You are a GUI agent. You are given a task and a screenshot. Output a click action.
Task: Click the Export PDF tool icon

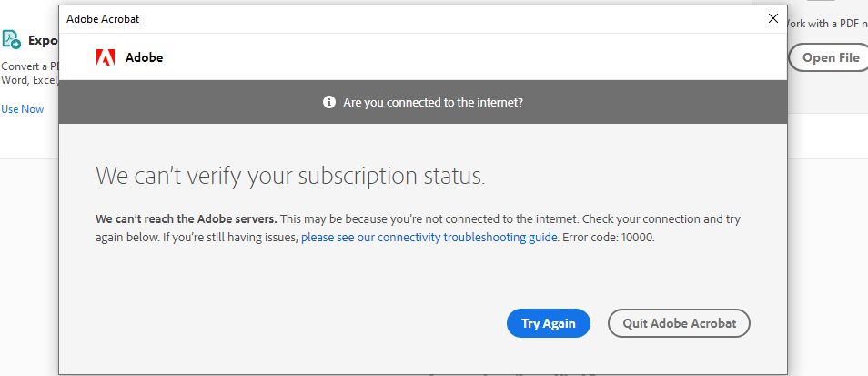coord(11,40)
